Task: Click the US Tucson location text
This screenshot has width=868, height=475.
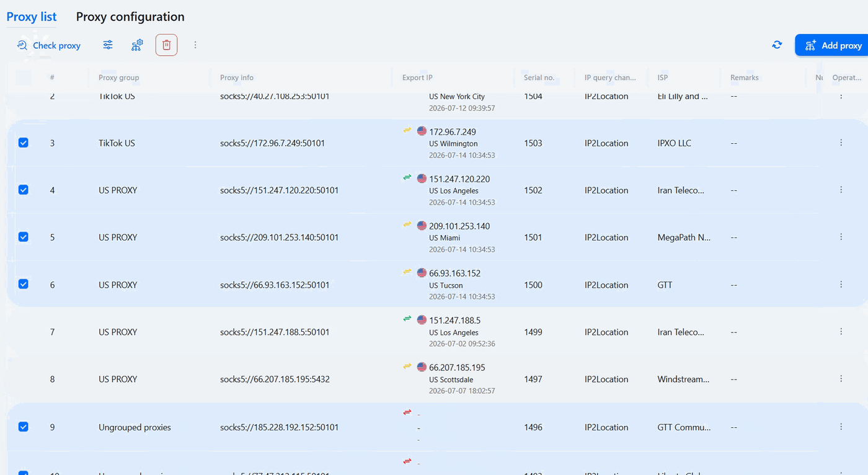Action: (446, 285)
